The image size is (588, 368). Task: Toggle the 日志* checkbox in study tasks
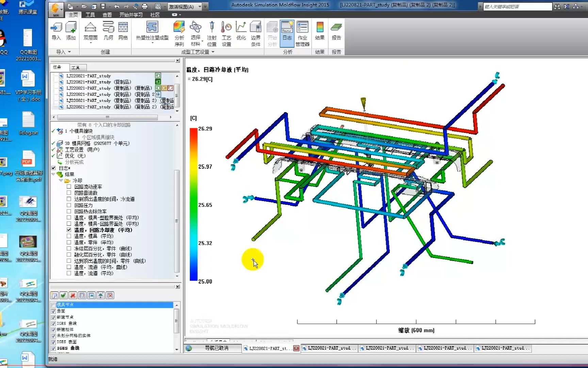(53, 168)
